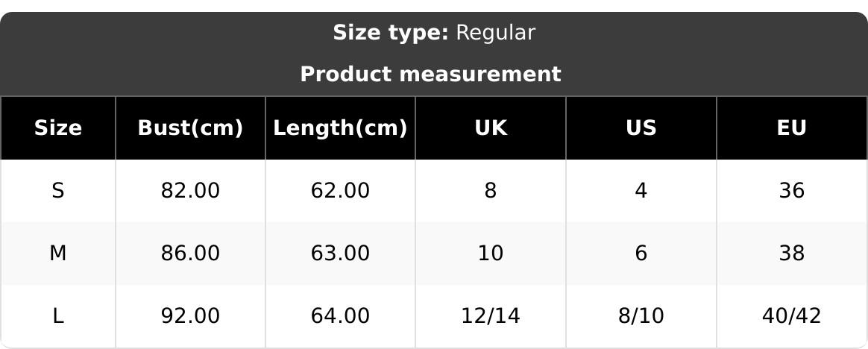
Task: Click the Size column header
Action: tap(57, 128)
